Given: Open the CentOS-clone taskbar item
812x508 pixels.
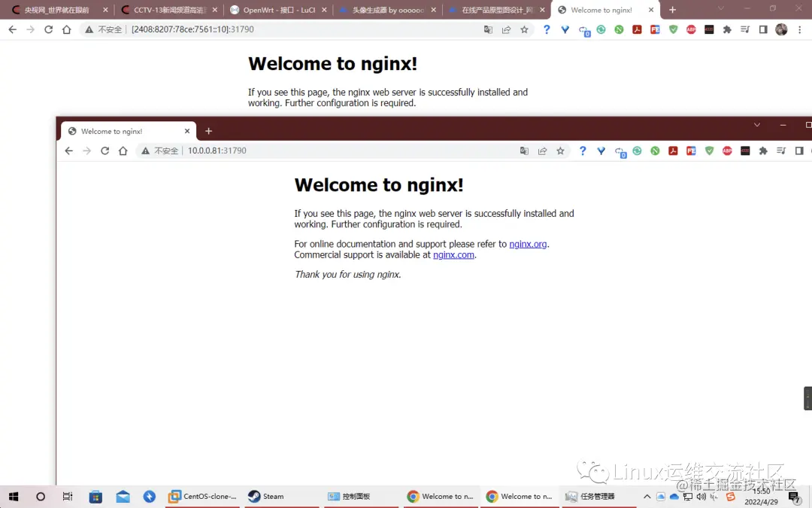Looking at the screenshot, I should [202, 497].
